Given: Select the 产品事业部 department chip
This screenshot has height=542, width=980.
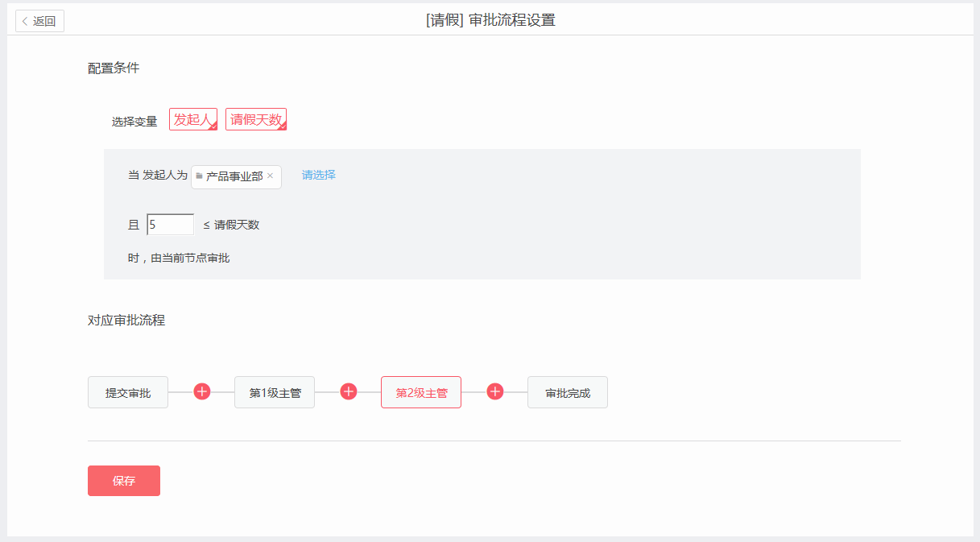Looking at the screenshot, I should tap(236, 176).
